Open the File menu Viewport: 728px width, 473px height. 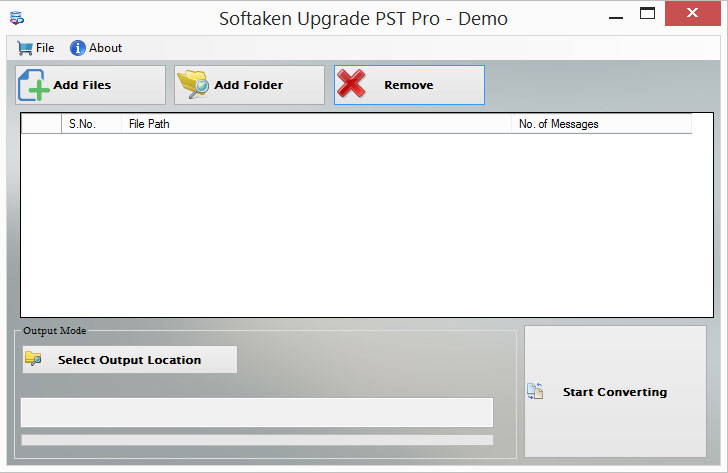pos(36,48)
